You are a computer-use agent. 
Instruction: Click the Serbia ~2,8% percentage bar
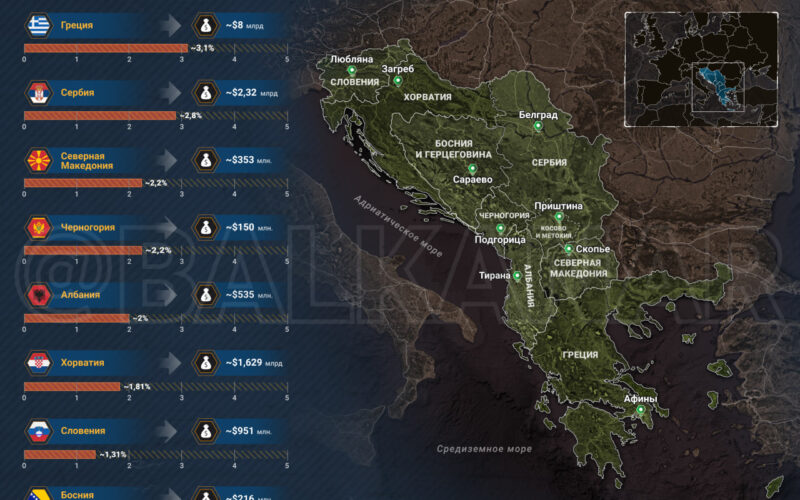pos(100,116)
